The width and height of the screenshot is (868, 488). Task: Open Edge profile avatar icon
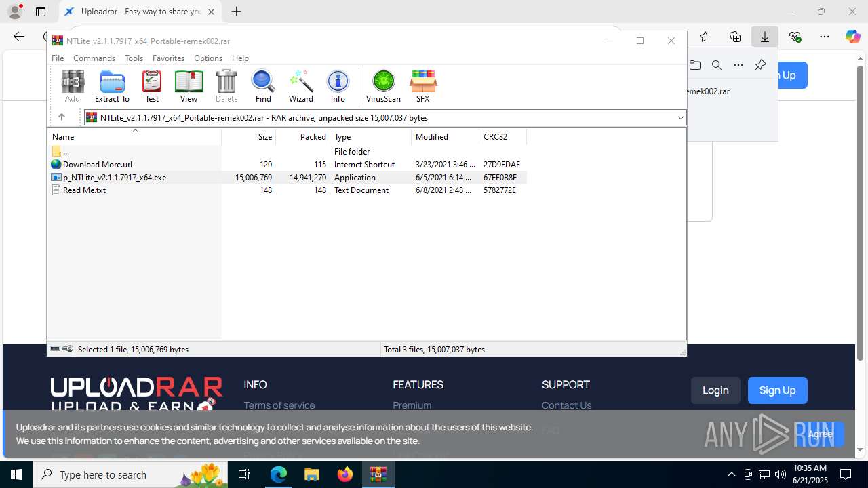tap(14, 12)
